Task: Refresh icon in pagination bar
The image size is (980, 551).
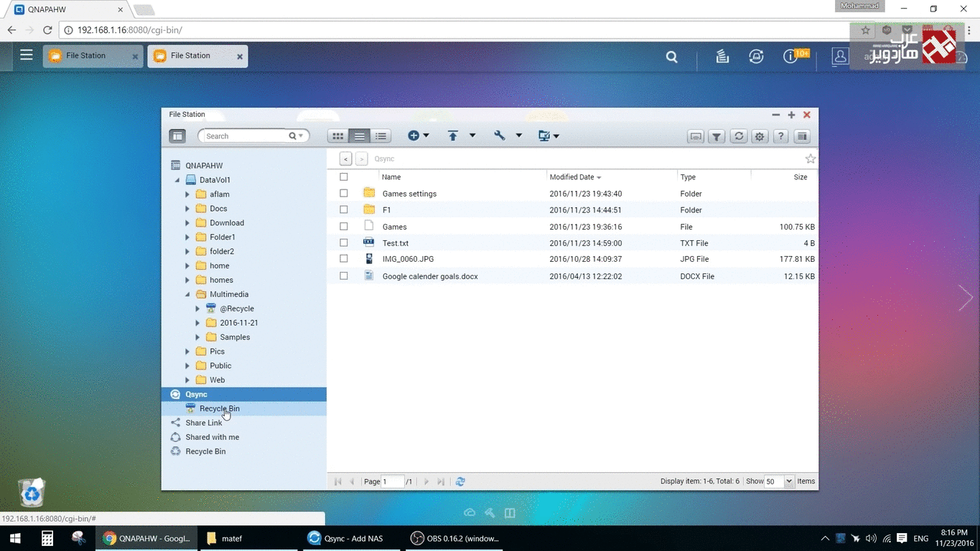Action: click(460, 481)
